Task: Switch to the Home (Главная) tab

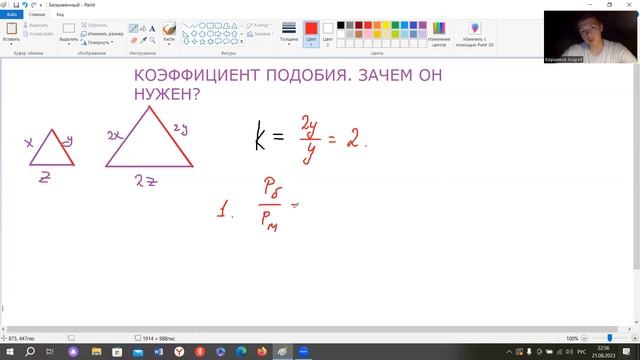Action: click(x=37, y=14)
